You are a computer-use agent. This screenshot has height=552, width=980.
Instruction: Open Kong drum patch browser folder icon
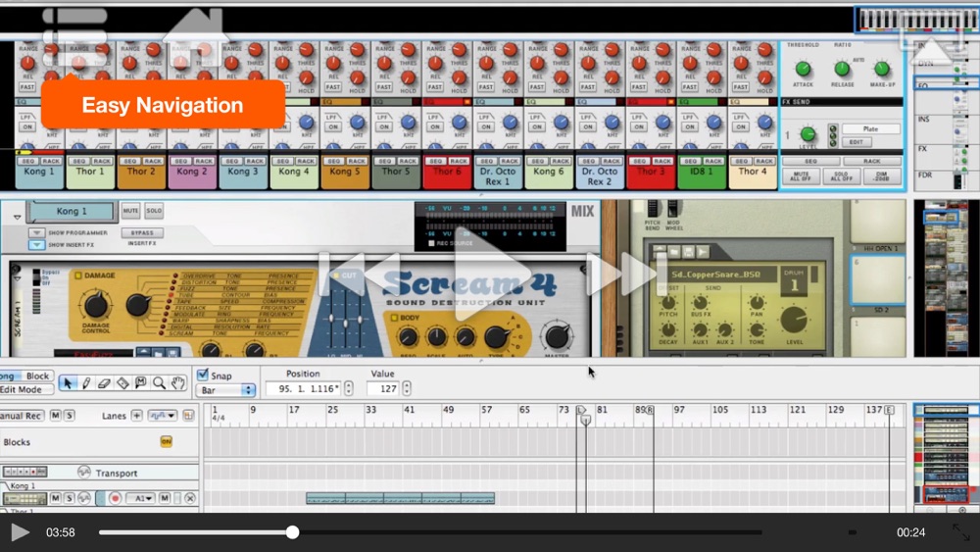[674, 251]
